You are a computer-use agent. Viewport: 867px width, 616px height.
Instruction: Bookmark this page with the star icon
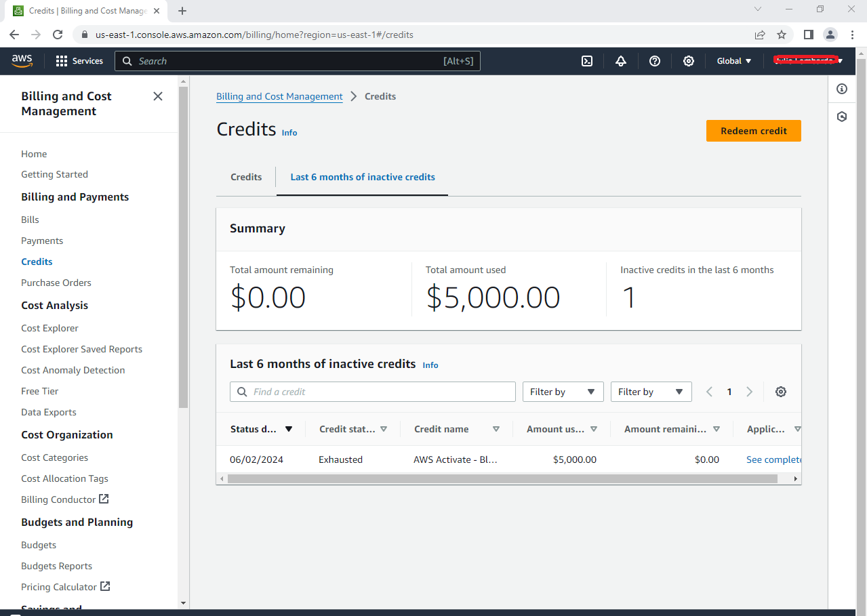pos(782,35)
